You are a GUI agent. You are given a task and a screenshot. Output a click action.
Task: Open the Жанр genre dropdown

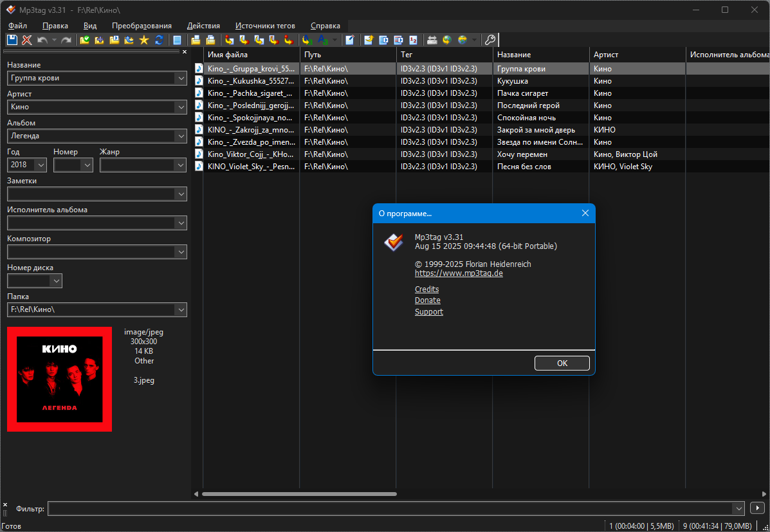181,165
